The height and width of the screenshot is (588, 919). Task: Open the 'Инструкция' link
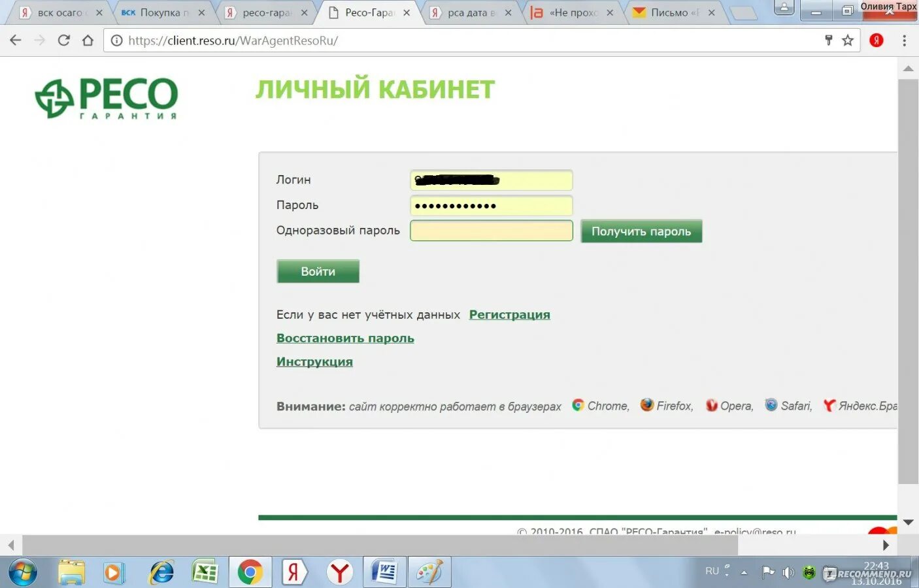314,361
